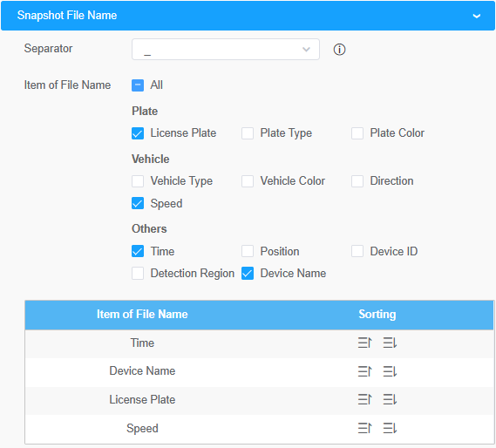Enable the Plate Color checkbox

tap(357, 133)
